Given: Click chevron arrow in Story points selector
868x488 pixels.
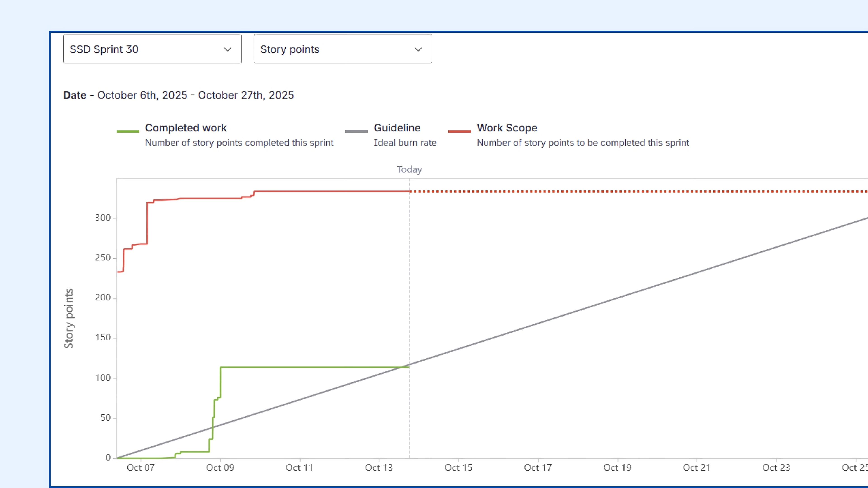Looking at the screenshot, I should coord(418,49).
